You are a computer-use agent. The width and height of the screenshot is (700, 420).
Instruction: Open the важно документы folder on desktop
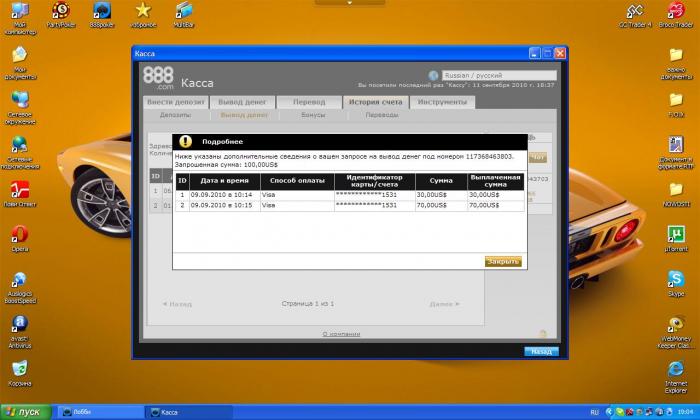pos(676,63)
